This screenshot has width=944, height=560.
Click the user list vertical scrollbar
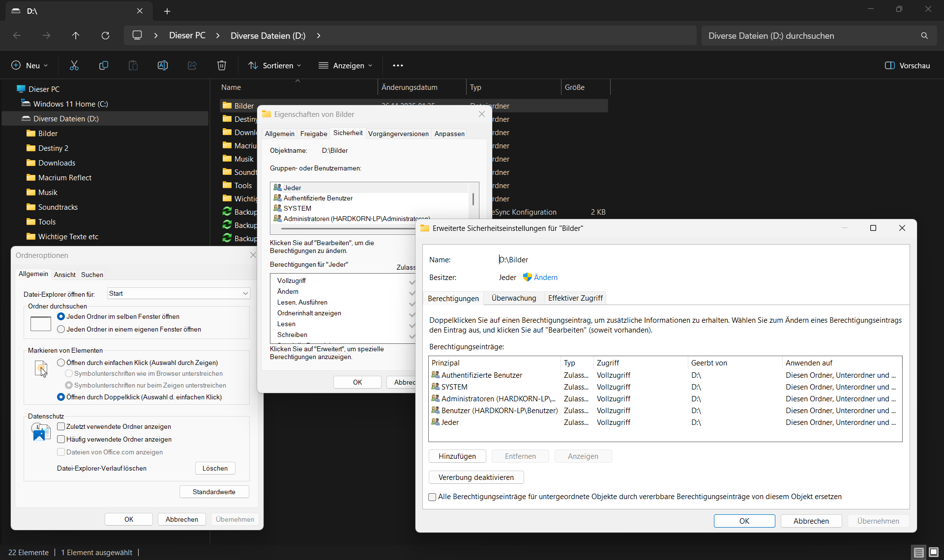point(473,199)
